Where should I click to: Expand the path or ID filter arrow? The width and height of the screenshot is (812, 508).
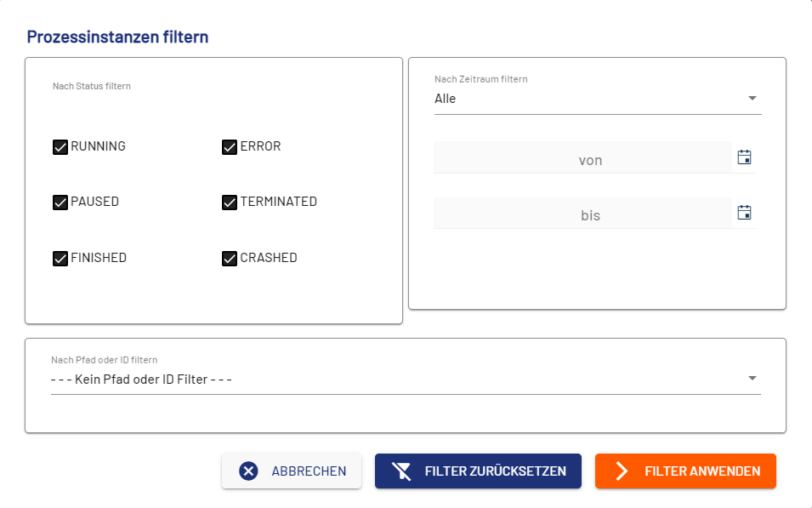click(752, 379)
